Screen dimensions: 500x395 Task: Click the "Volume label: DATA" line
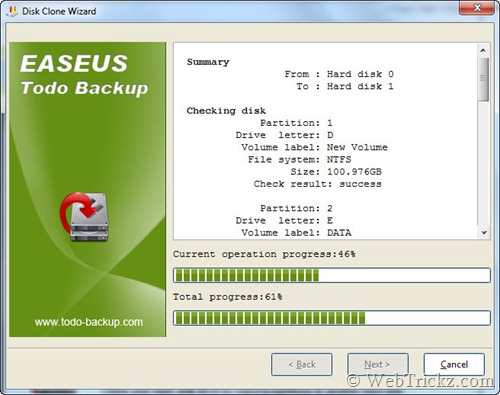click(x=296, y=233)
